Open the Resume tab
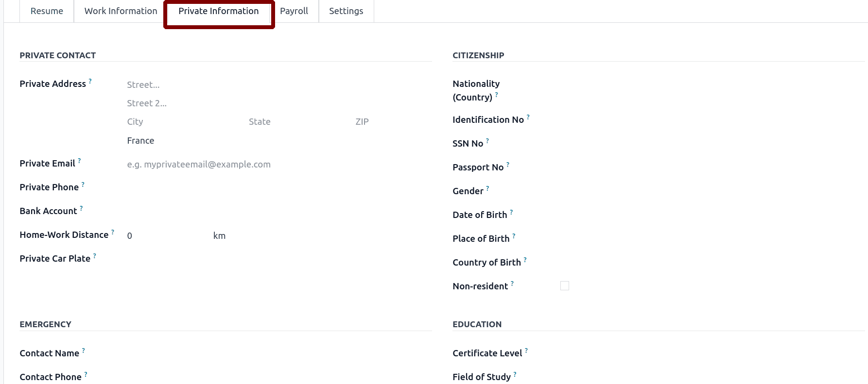 tap(47, 11)
